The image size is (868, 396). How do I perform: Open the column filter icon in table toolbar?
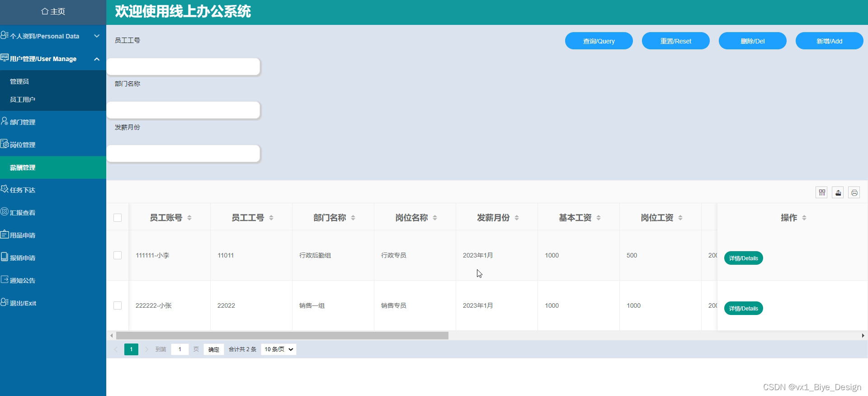pos(822,192)
